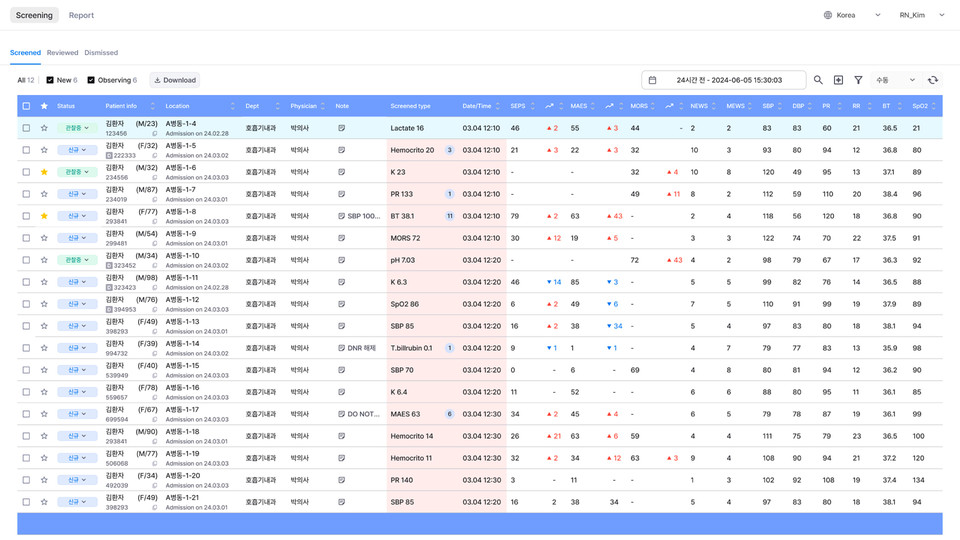
Task: Open the DO NOT... note
Action: click(359, 414)
